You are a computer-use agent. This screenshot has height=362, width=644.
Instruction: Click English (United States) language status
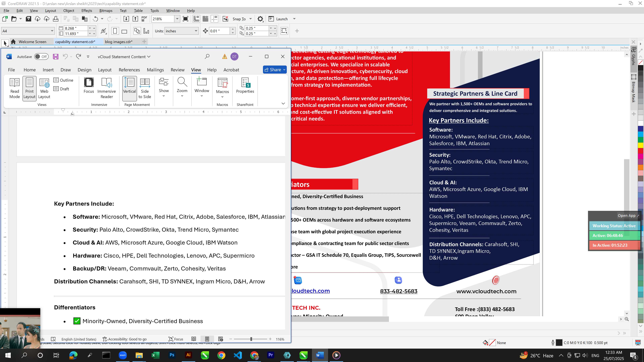coord(79,339)
